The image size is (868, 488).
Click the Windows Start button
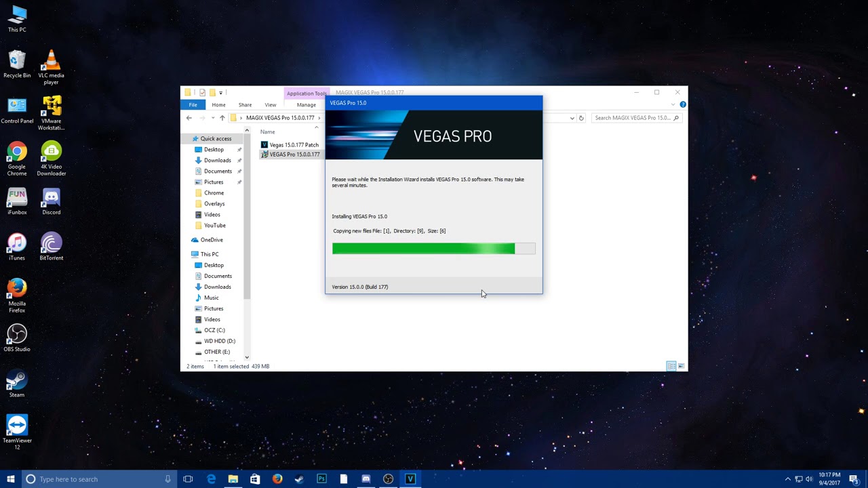[x=11, y=479]
